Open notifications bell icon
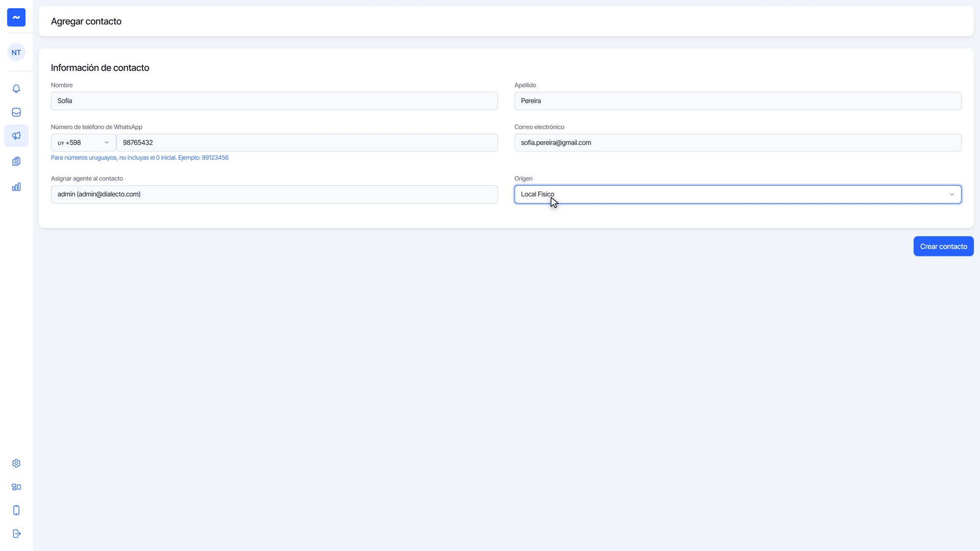The height and width of the screenshot is (551, 980). pyautogui.click(x=16, y=89)
